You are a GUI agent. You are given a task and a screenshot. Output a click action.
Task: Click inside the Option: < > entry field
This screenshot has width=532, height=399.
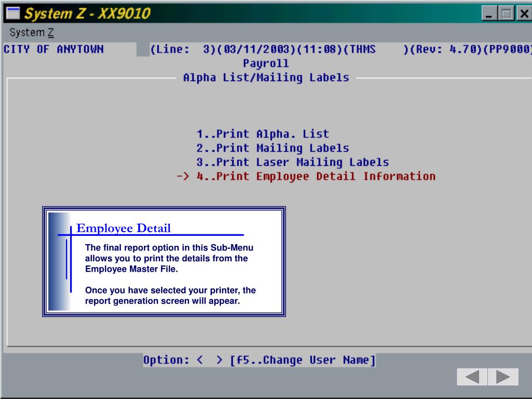[x=210, y=360]
